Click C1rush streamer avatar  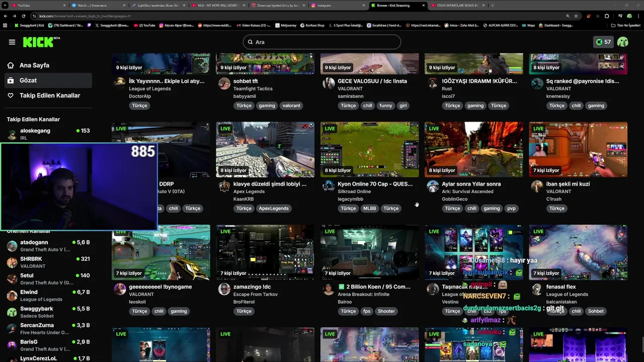click(x=537, y=186)
